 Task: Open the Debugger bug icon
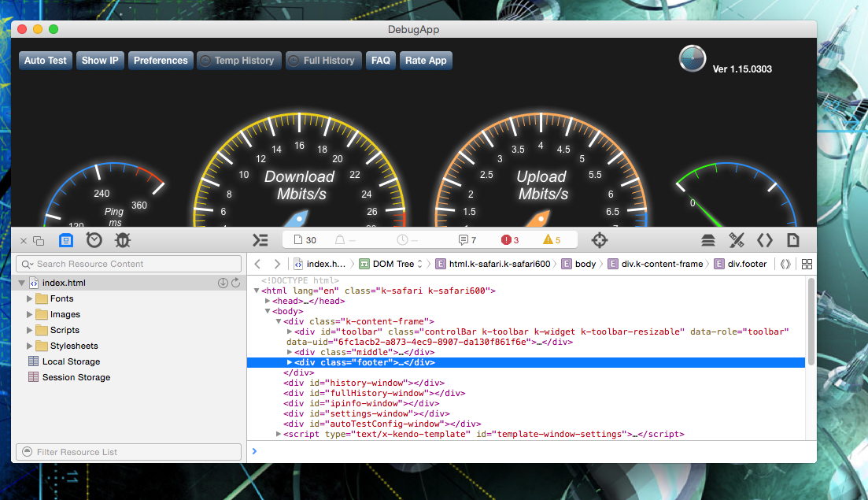[x=122, y=240]
